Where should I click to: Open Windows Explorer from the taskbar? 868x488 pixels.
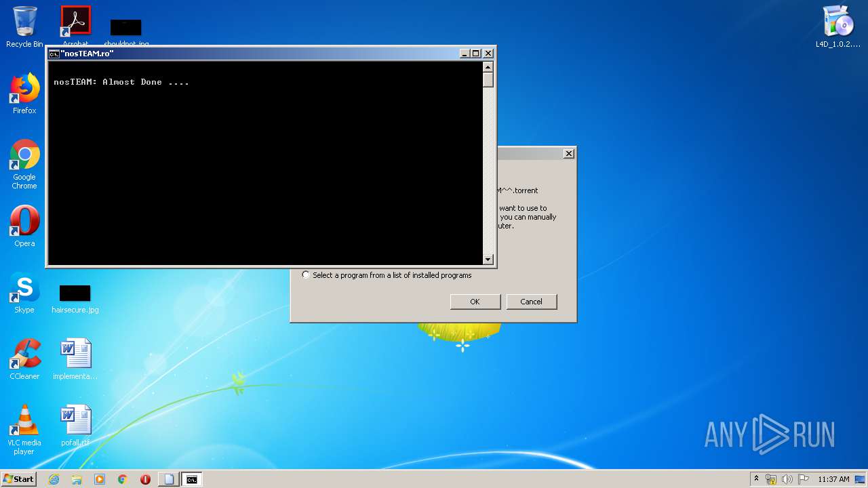(x=77, y=479)
